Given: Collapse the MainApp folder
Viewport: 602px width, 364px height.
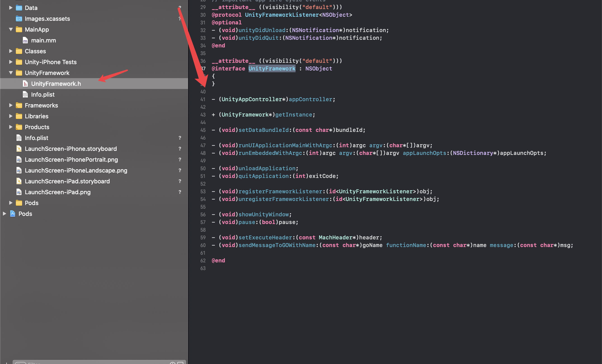Looking at the screenshot, I should tap(11, 30).
